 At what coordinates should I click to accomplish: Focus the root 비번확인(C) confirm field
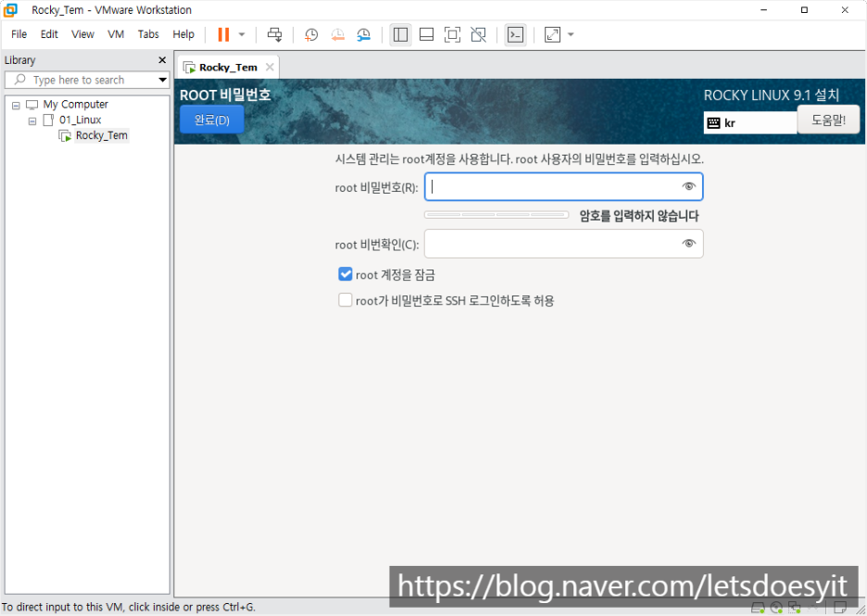[x=563, y=244]
